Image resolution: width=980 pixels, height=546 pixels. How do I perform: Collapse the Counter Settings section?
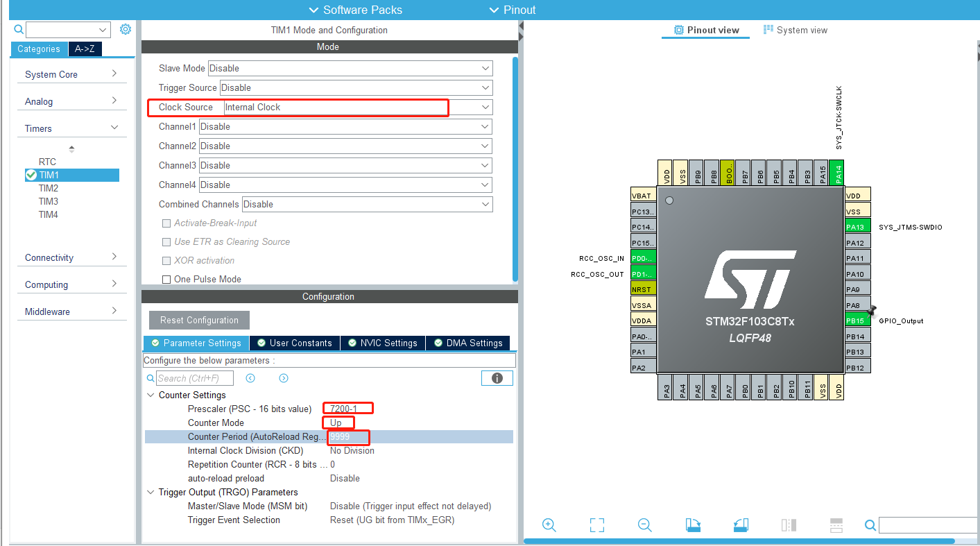[x=151, y=395]
